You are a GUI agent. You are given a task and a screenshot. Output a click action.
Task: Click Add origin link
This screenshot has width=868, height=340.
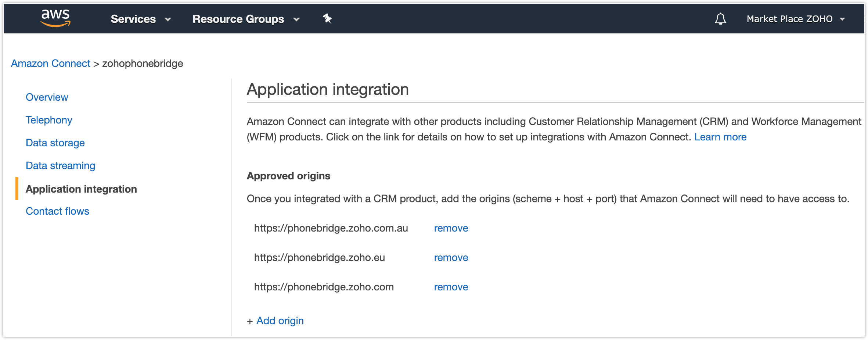pyautogui.click(x=280, y=321)
